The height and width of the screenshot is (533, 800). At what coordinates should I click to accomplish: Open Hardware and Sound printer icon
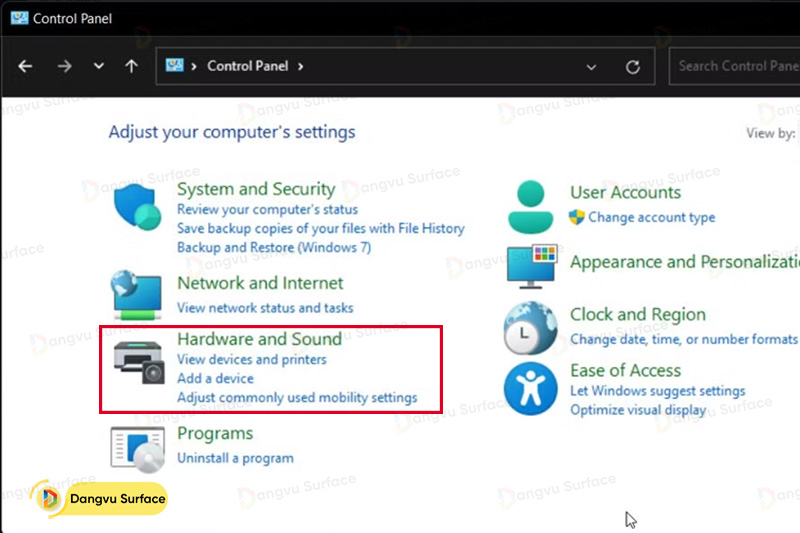(139, 363)
